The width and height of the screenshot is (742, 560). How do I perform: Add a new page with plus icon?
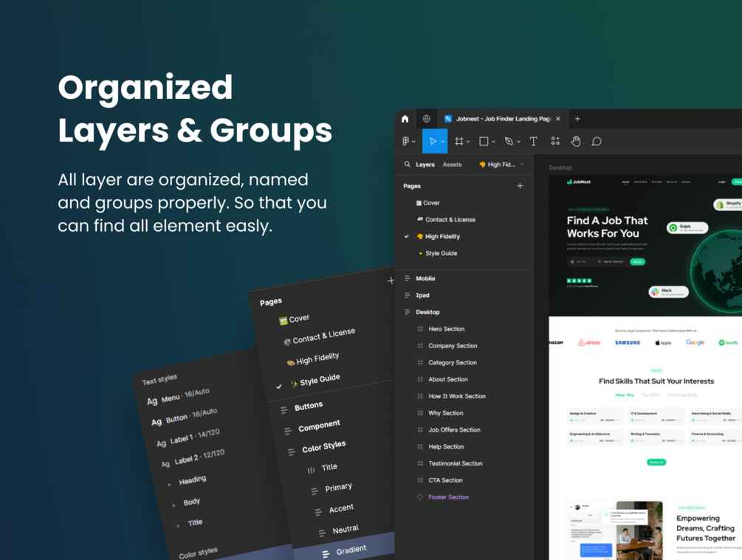(x=520, y=185)
